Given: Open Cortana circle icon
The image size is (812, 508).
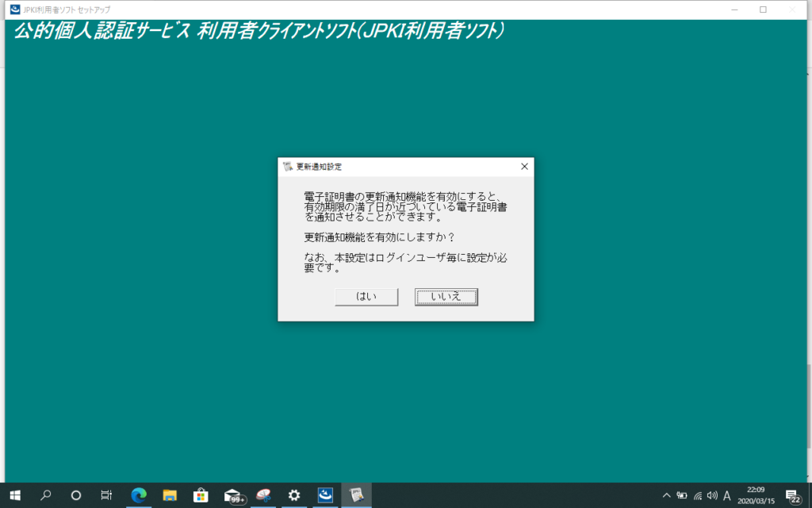Looking at the screenshot, I should point(75,495).
